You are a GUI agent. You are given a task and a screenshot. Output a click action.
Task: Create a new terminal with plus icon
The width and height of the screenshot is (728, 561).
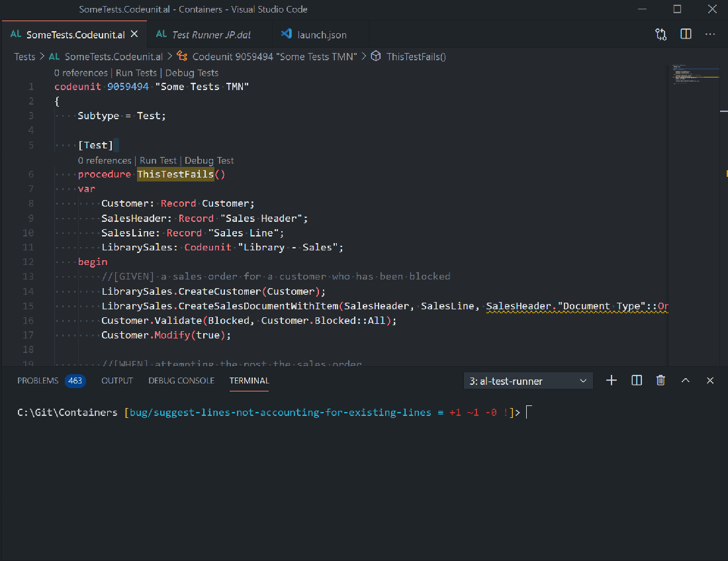(612, 380)
